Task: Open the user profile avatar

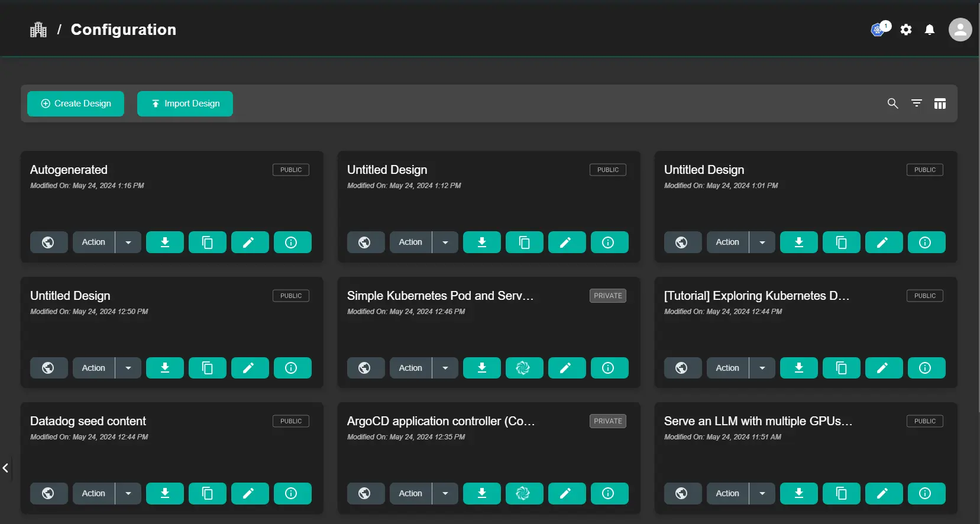Action: (960, 30)
